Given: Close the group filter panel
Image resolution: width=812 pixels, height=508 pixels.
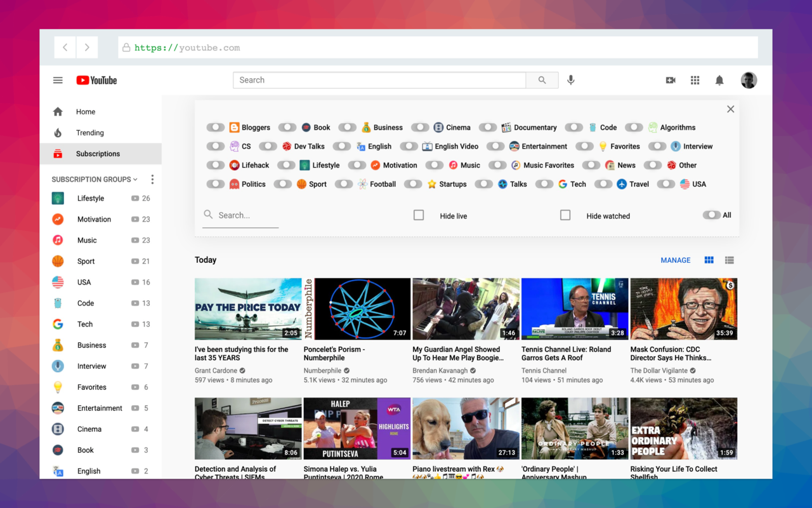Looking at the screenshot, I should [731, 109].
